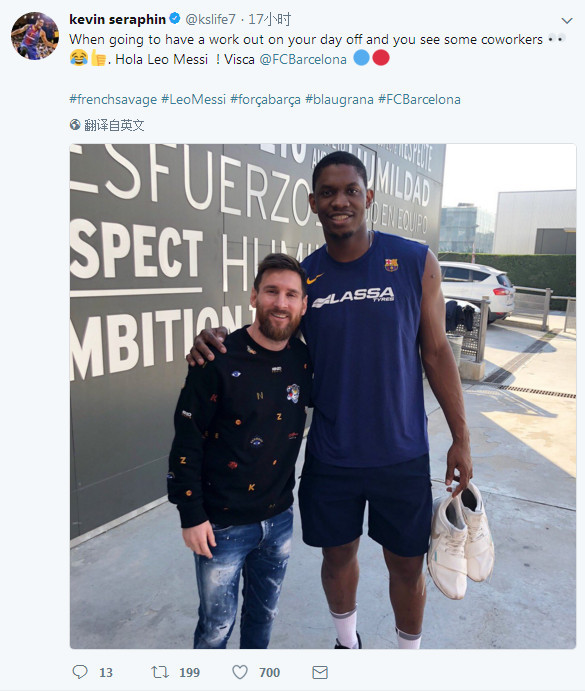Screen dimensions: 585x691
Task: Open the @FCBarcelona mention link
Action: [303, 59]
